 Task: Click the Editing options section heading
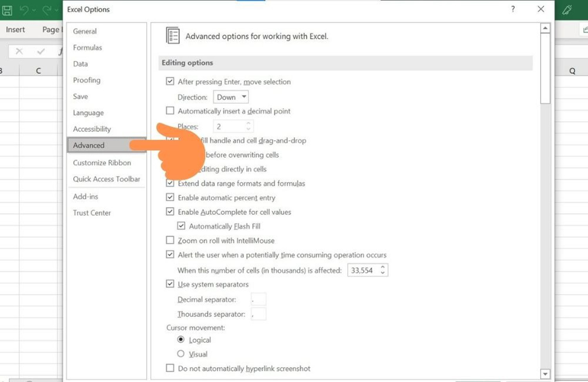click(x=187, y=63)
